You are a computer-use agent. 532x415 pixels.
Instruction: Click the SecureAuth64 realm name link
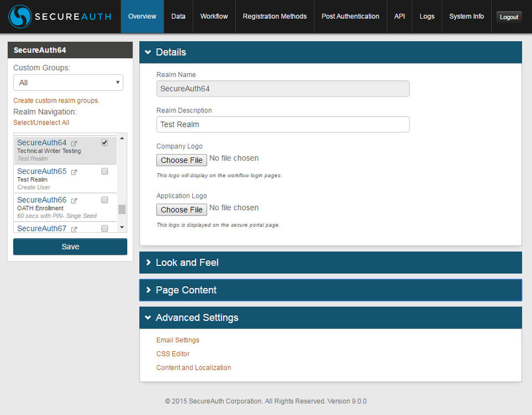click(x=42, y=142)
